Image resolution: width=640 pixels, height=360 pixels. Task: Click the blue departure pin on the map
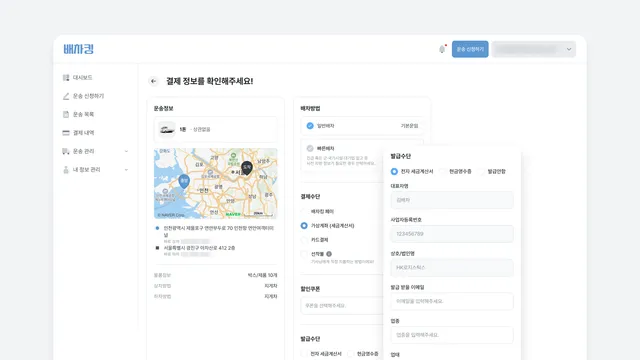pyautogui.click(x=184, y=181)
